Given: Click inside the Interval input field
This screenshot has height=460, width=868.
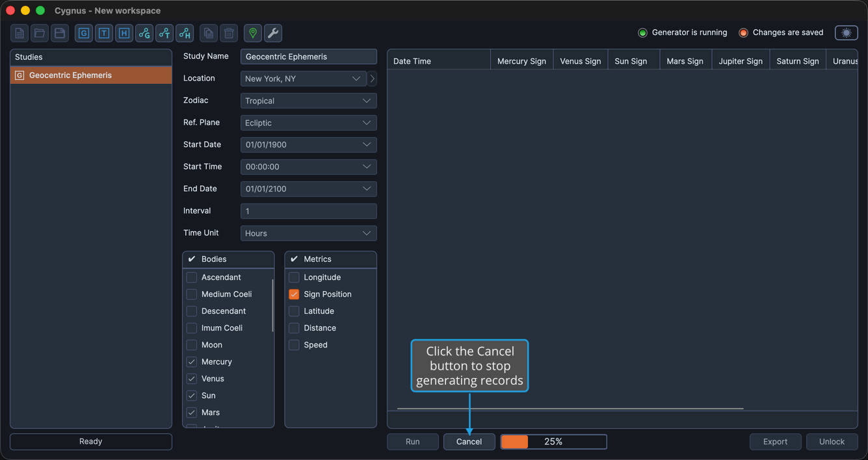Looking at the screenshot, I should point(309,211).
